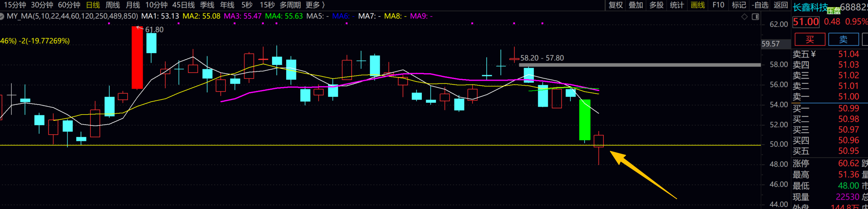Select the 季线 quarterly period
Screen dimensions: 868x209
click(207, 5)
